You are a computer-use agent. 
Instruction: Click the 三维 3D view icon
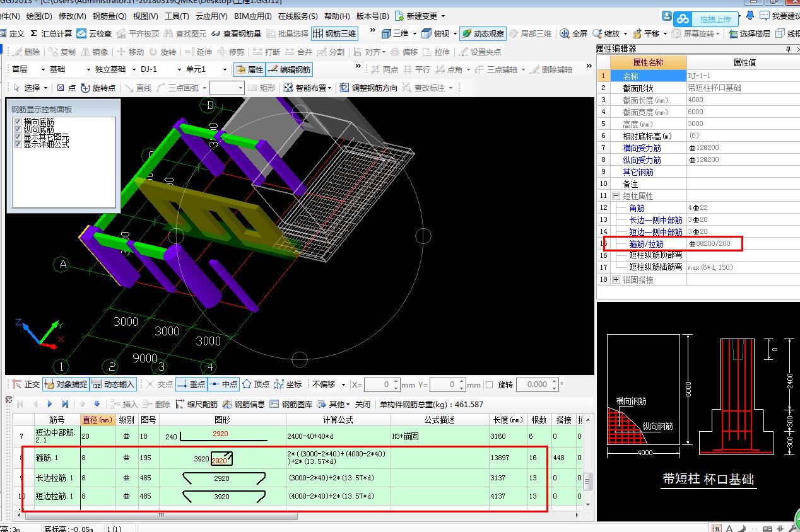(x=387, y=33)
